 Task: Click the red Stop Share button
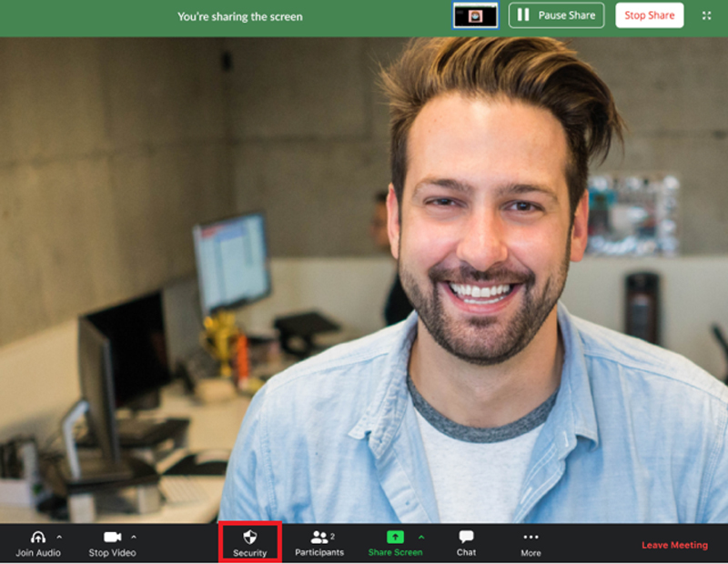[x=649, y=15]
